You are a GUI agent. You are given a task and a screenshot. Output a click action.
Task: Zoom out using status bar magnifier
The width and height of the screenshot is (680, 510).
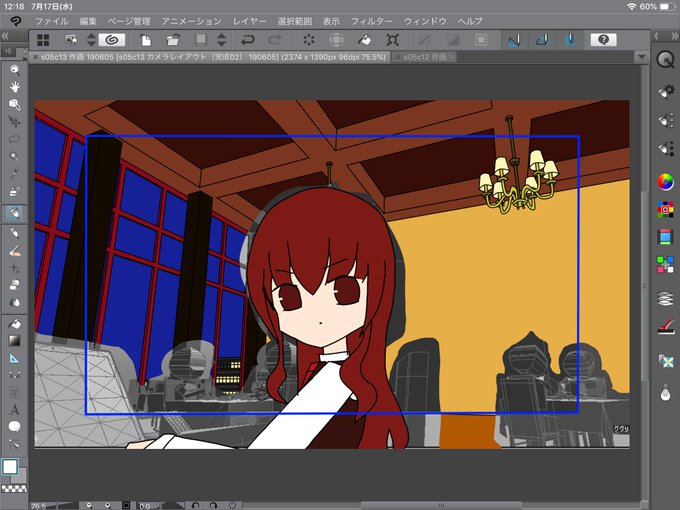[x=89, y=506]
